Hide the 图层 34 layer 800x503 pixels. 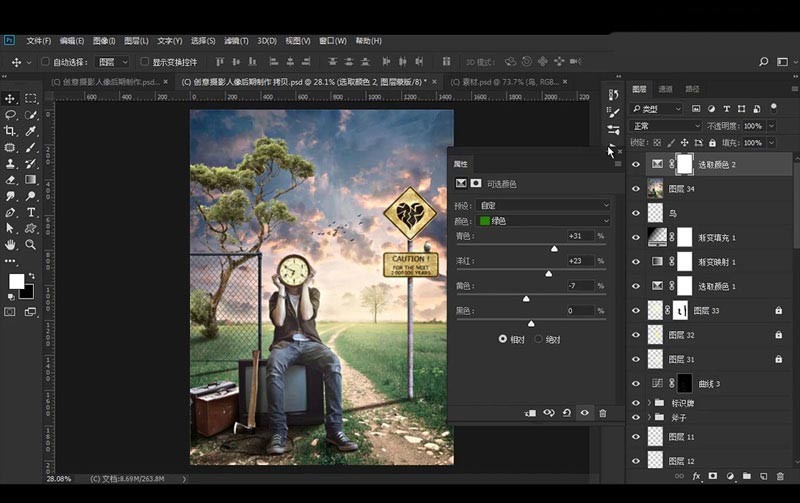tap(636, 189)
